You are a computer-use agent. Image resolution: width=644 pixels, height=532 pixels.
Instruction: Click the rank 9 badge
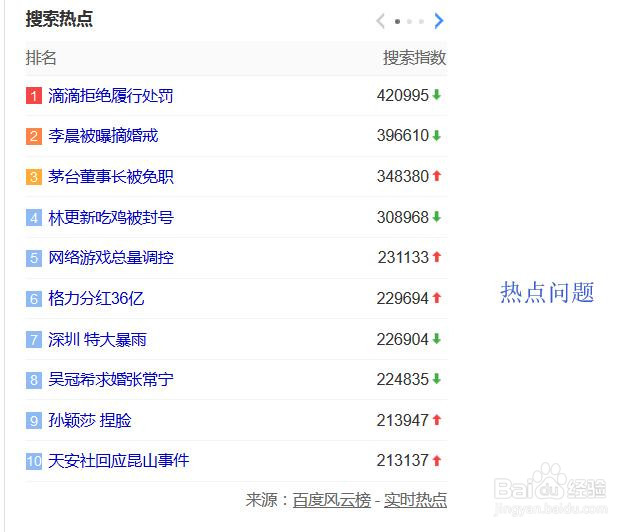pyautogui.click(x=34, y=420)
